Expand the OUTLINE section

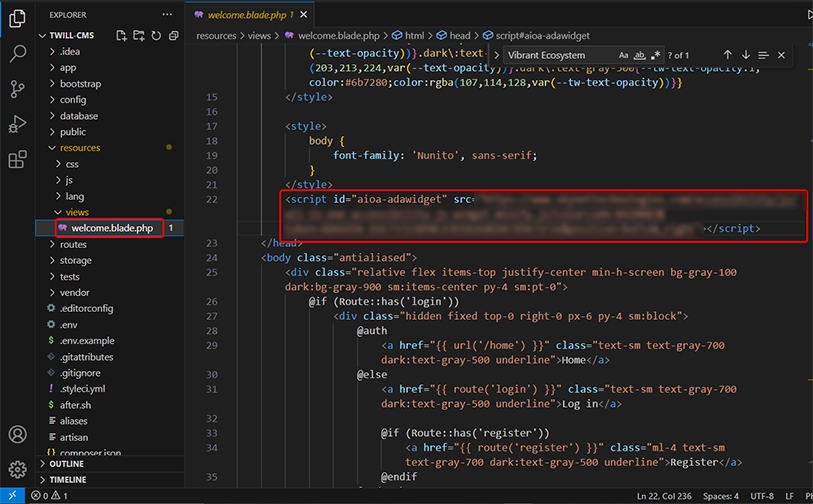(x=66, y=464)
